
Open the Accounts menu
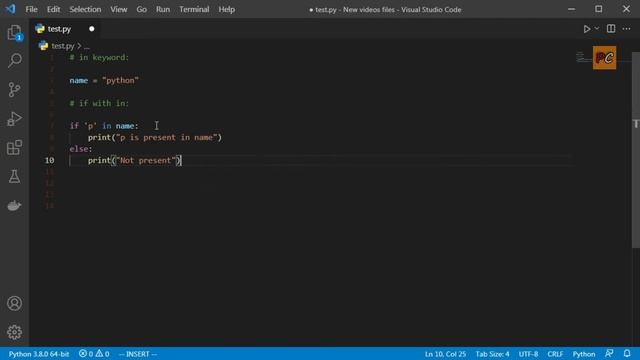14,303
